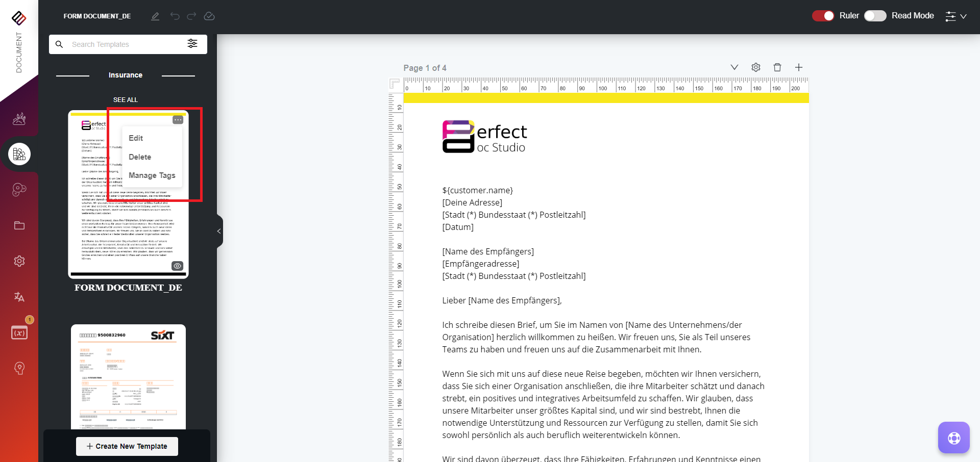This screenshot has width=980, height=462.
Task: Click the Create New Template button
Action: pos(127,446)
